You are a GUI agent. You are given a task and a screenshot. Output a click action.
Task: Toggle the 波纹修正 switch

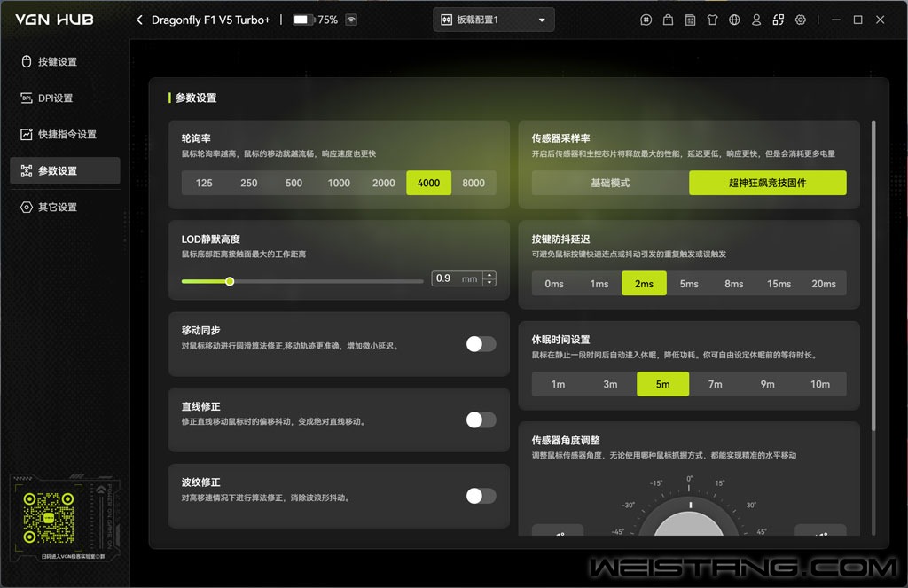point(481,496)
